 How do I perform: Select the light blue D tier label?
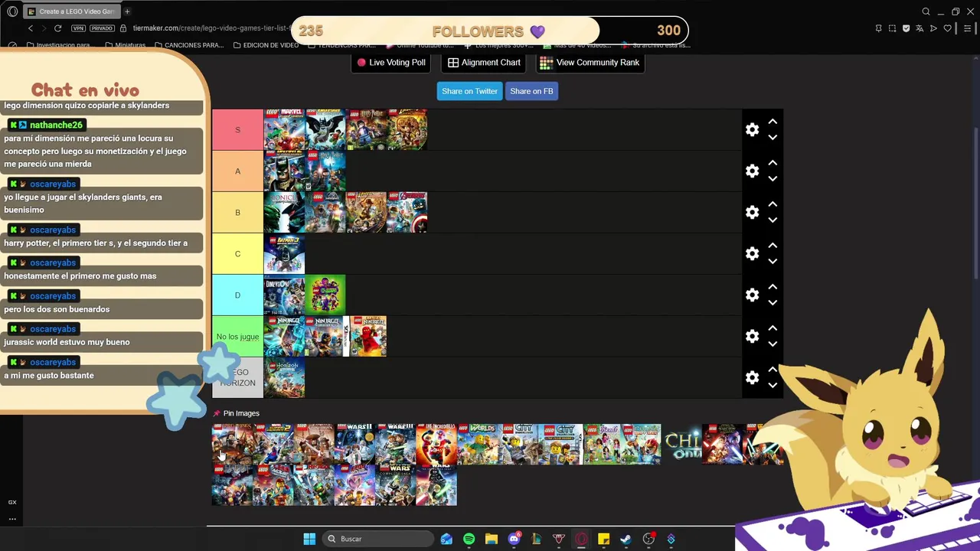237,295
